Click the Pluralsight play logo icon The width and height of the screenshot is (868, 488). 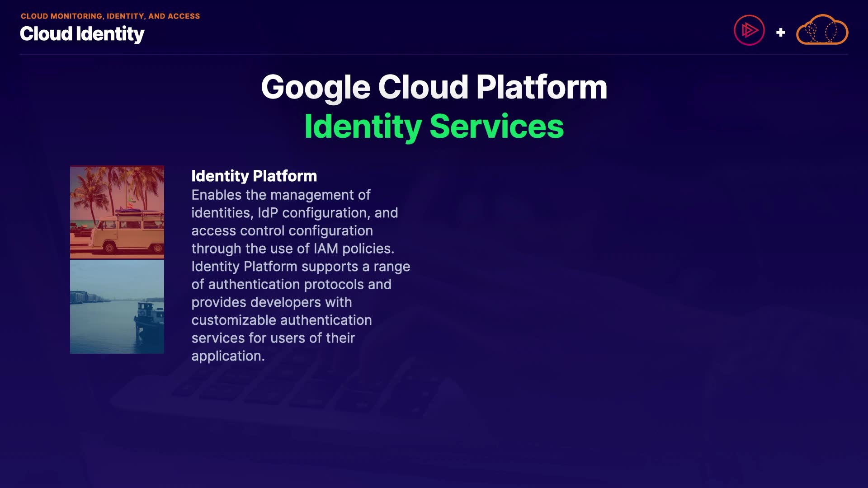tap(749, 31)
